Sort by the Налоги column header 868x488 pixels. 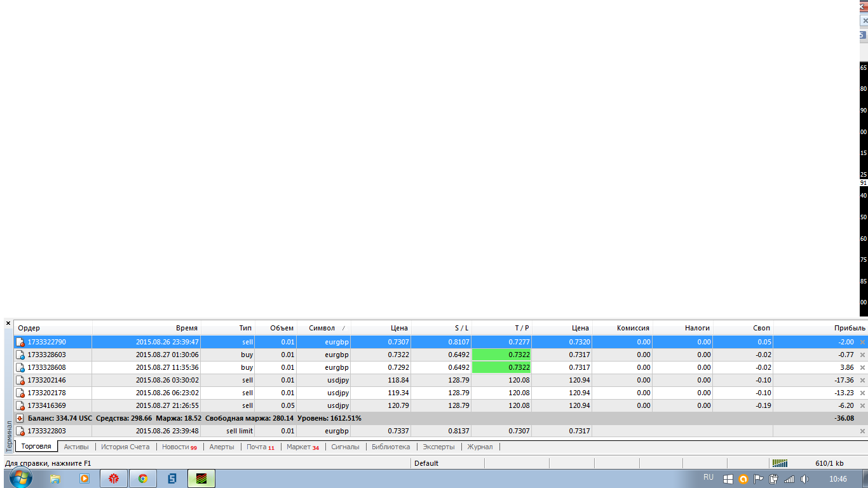[x=683, y=328]
